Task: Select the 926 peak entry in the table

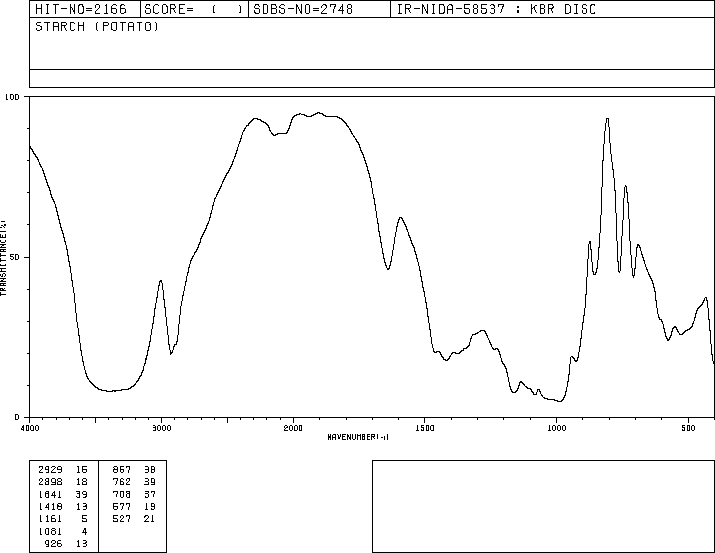Action: click(x=53, y=543)
